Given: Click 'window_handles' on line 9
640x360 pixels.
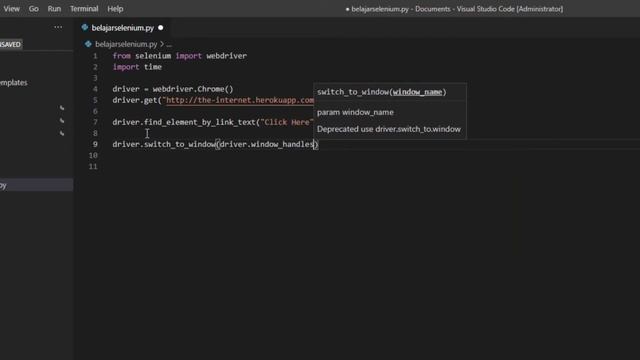Looking at the screenshot, I should click(x=282, y=144).
